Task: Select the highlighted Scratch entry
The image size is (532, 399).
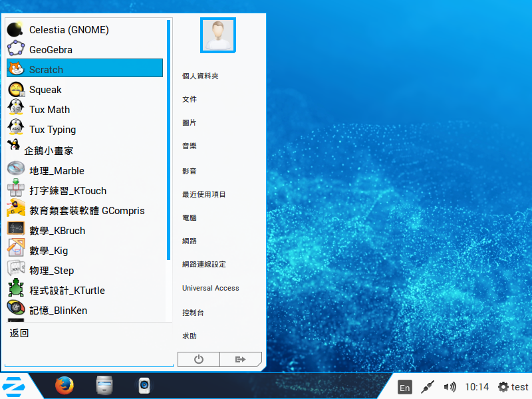Action: (x=85, y=68)
